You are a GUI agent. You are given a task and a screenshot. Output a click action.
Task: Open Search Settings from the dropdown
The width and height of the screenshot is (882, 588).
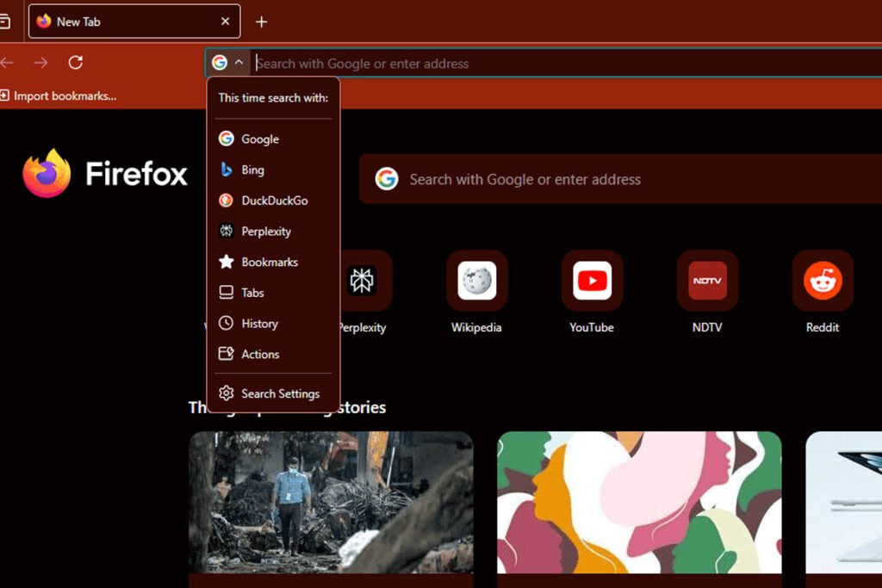273,393
